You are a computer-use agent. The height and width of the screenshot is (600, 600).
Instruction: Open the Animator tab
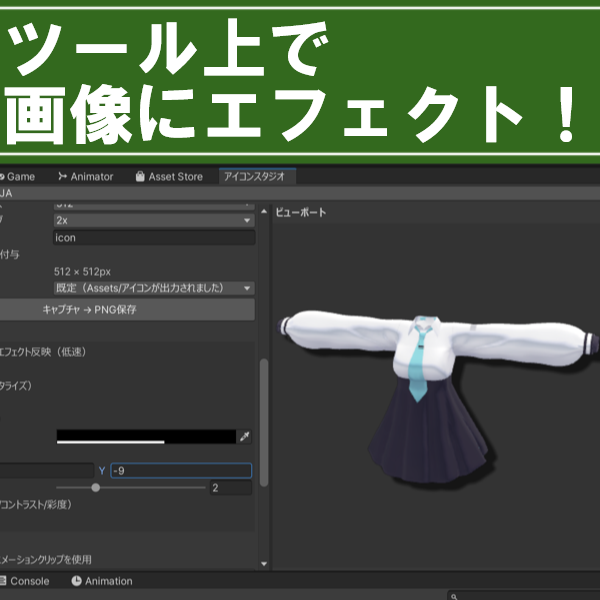[85, 177]
